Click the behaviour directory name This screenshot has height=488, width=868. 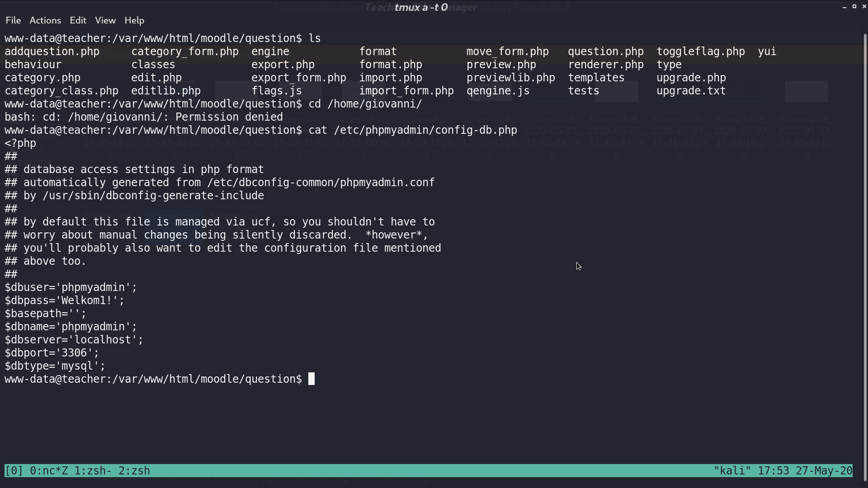click(x=33, y=65)
